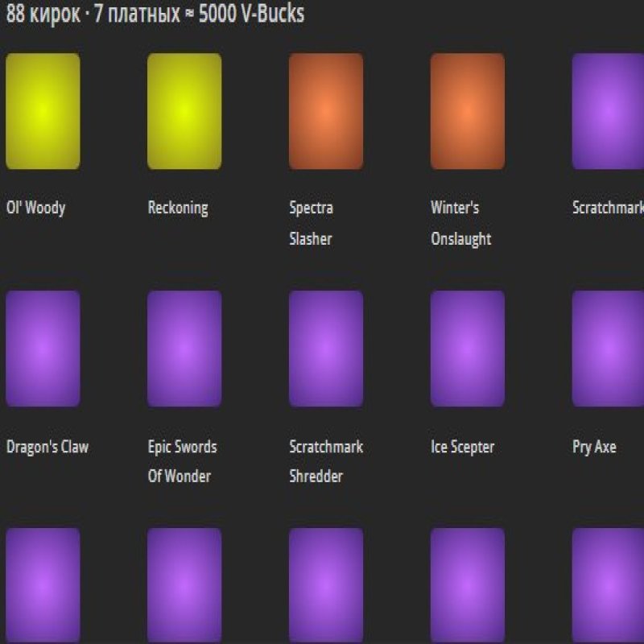Click the Ice Scepter name label
Screen dimensions: 644x644
(461, 447)
